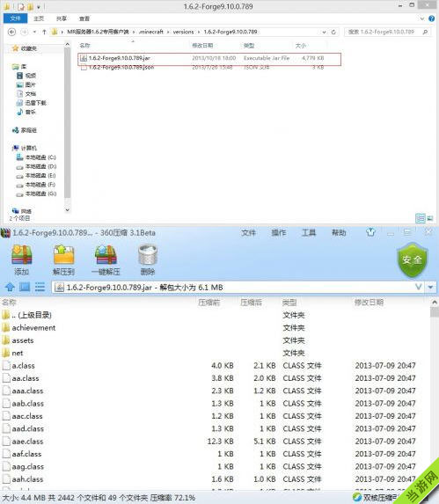Viewport: 439px width, 504px height.
Task: Select 网络 in Explorer sidebar
Action: [x=21, y=211]
